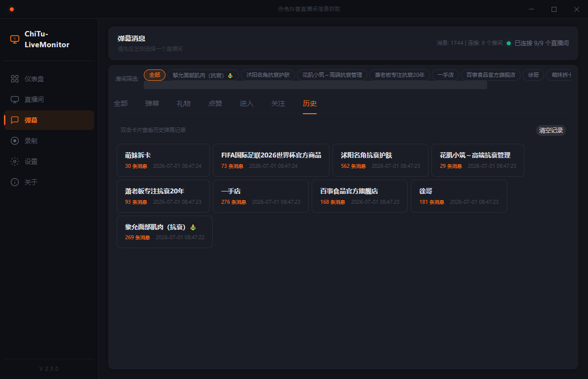Viewport: 588px width, 379px height.
Task: Select the 沭阳名角抗衰护肤 history card
Action: (380, 160)
